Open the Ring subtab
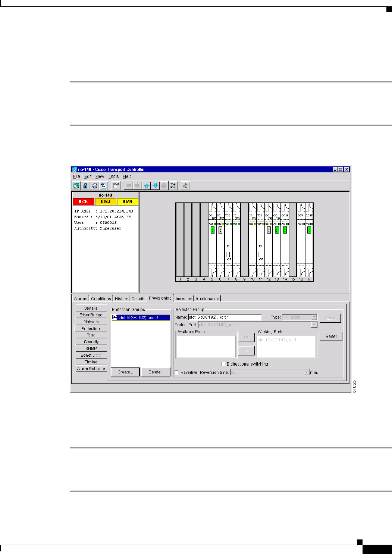Screen dimensions: 392x554 (x=91, y=335)
